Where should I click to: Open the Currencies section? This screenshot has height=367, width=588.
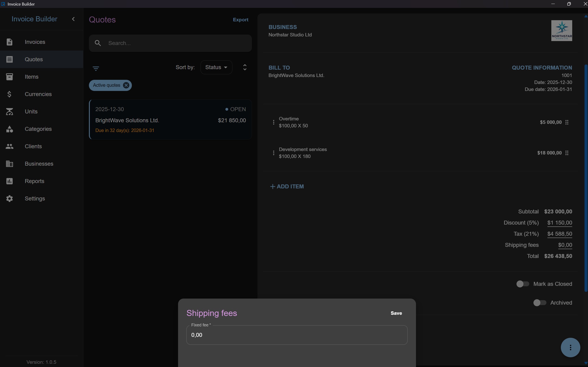[x=42, y=94]
